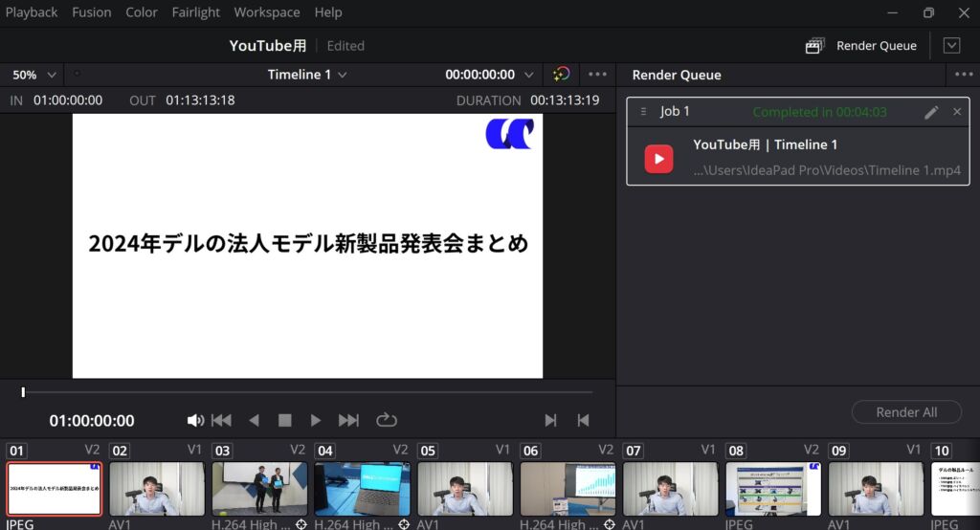This screenshot has height=530, width=980.
Task: Select clip 01 title slide thumbnail
Action: (x=54, y=489)
